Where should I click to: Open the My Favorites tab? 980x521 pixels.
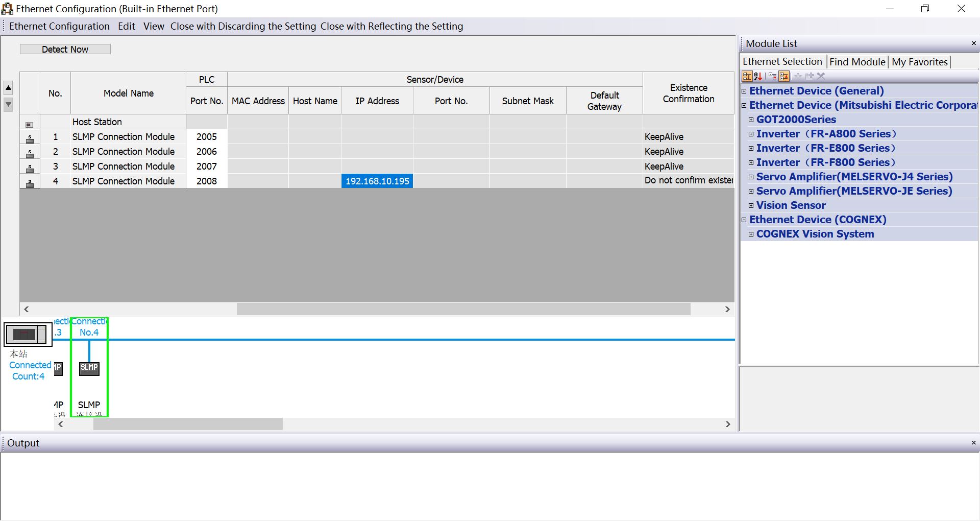[x=919, y=62]
